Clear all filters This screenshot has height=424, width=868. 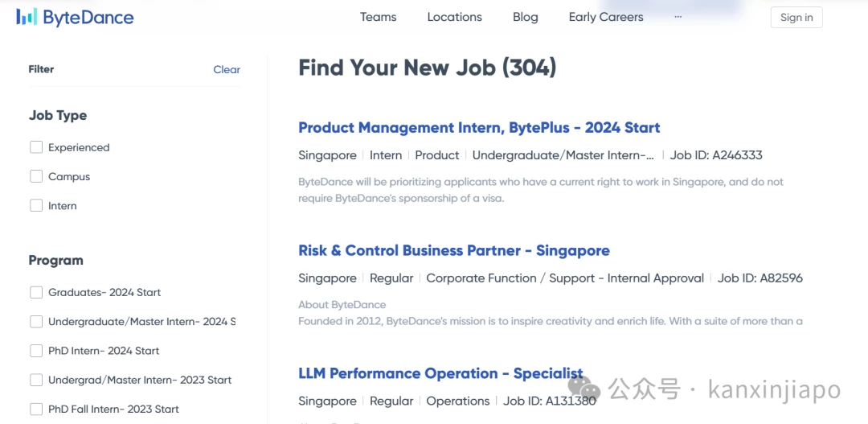pyautogui.click(x=227, y=70)
